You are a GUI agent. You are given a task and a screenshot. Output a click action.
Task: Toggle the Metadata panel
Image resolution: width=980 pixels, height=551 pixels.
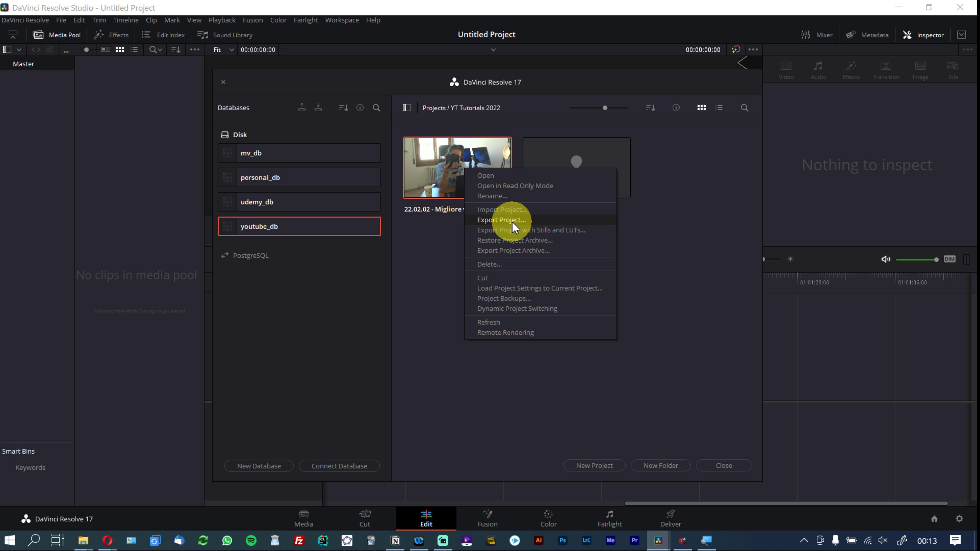coord(867,35)
